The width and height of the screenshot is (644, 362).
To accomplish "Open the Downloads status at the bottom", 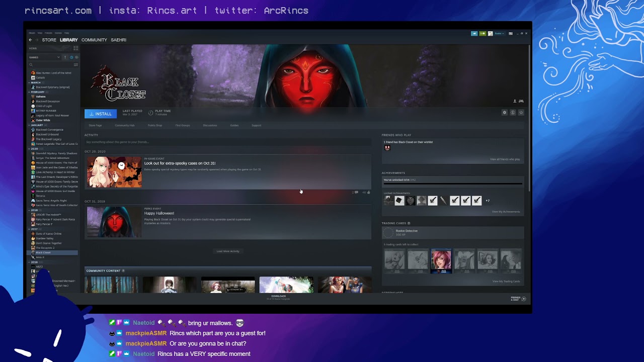I will (x=278, y=297).
